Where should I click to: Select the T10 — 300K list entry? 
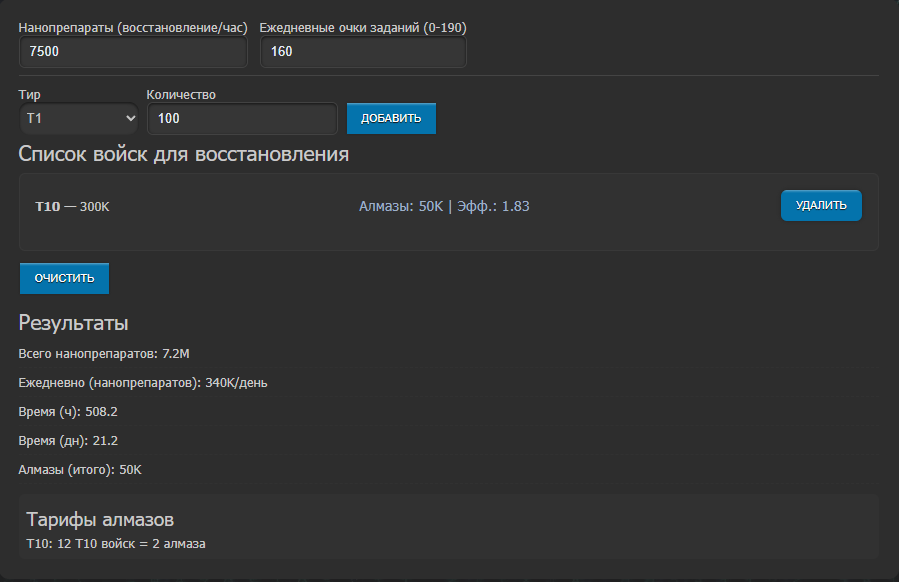72,207
